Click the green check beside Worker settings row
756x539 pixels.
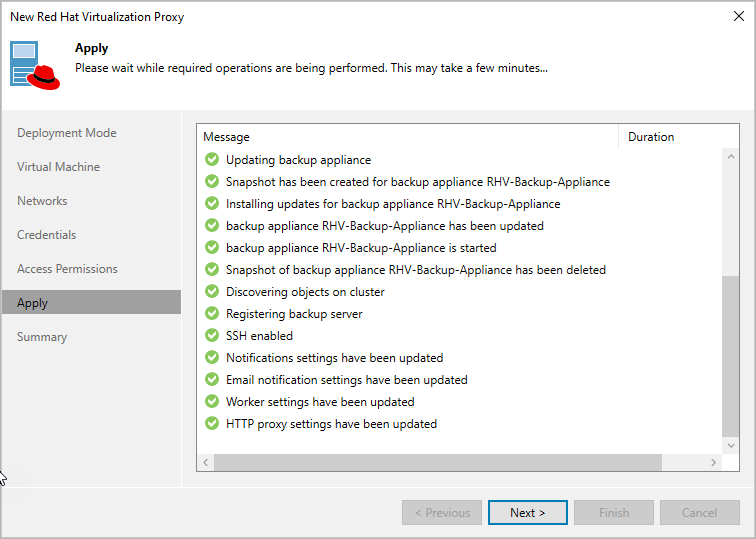tap(212, 401)
